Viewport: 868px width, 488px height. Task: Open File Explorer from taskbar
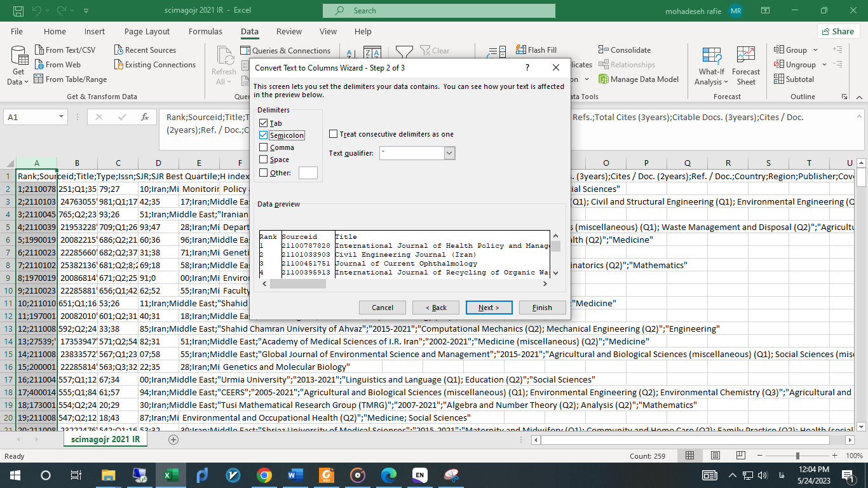click(x=109, y=475)
